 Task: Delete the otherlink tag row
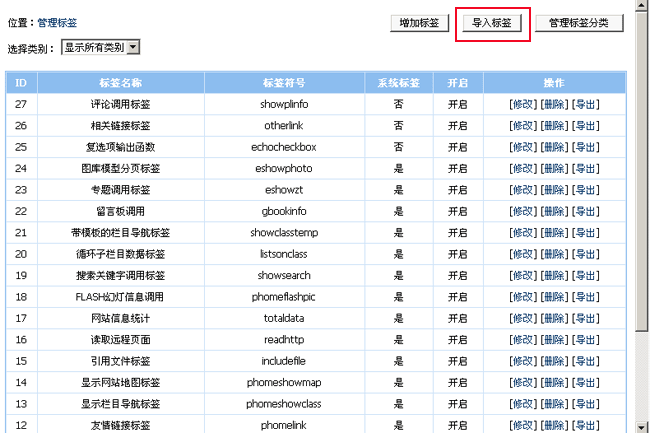(x=553, y=125)
